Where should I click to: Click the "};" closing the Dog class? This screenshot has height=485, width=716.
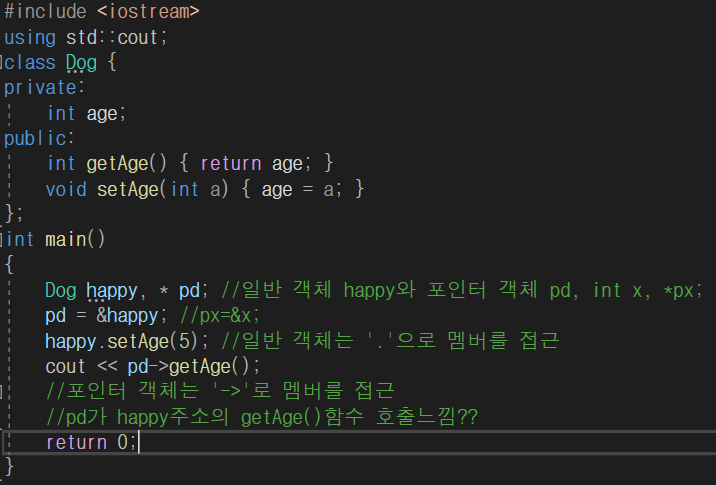tap(14, 213)
